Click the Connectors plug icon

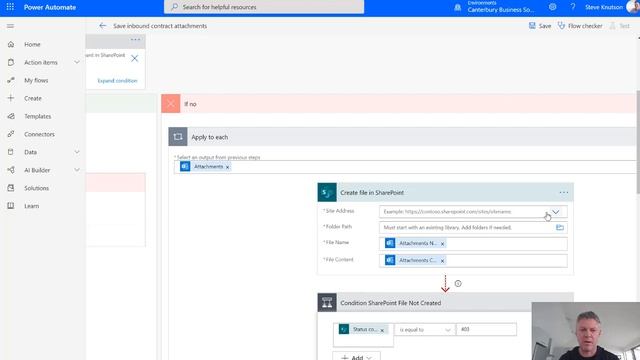[11, 134]
